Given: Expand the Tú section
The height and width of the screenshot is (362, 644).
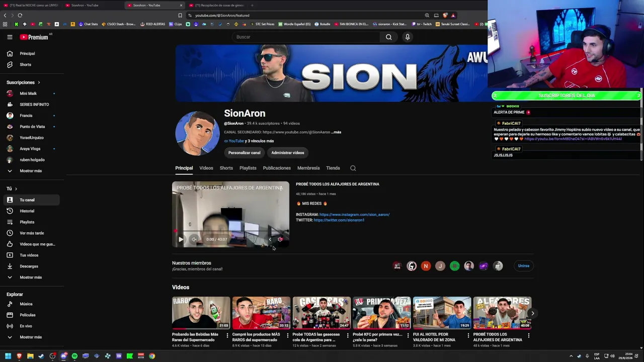Looking at the screenshot, I should pos(12,189).
